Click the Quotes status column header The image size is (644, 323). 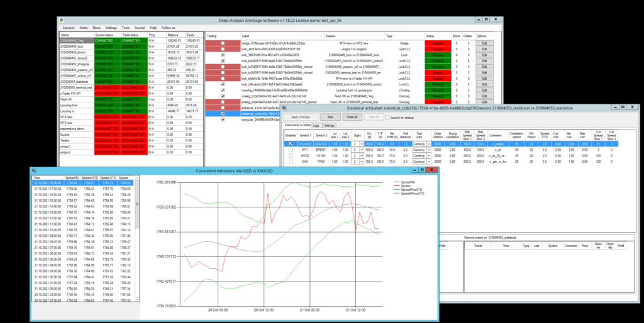(107, 35)
